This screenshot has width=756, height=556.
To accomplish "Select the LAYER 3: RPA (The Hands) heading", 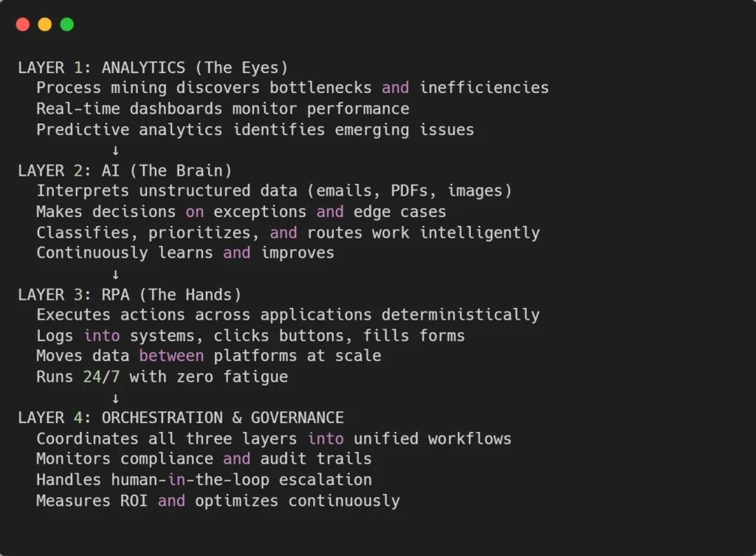I will click(129, 295).
